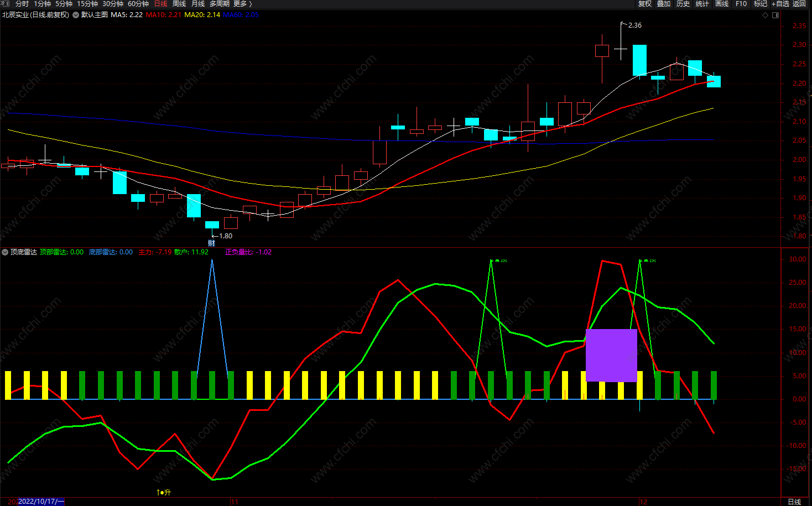This screenshot has height=506, width=812.
Task: Open F10 company info
Action: tap(741, 4)
